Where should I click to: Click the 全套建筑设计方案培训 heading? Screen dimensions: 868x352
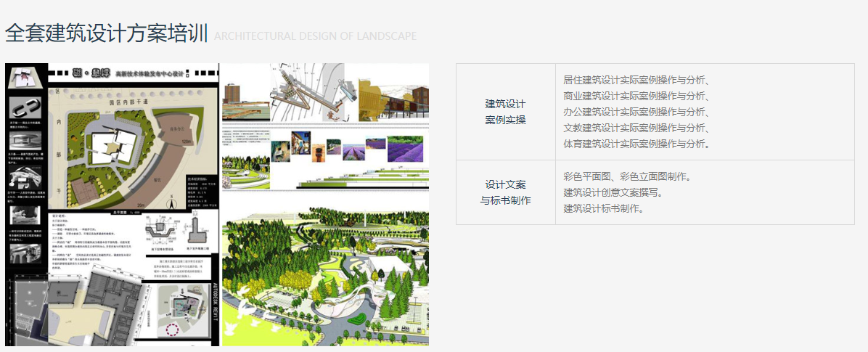[107, 33]
